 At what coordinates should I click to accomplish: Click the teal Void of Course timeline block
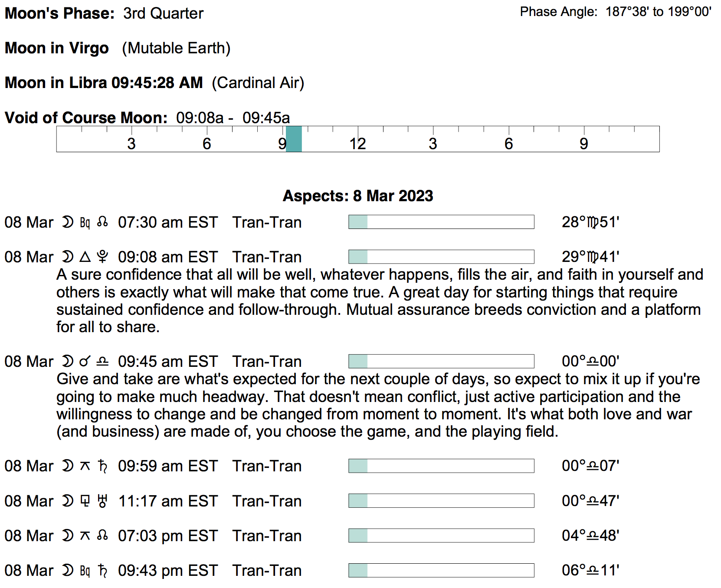[294, 139]
